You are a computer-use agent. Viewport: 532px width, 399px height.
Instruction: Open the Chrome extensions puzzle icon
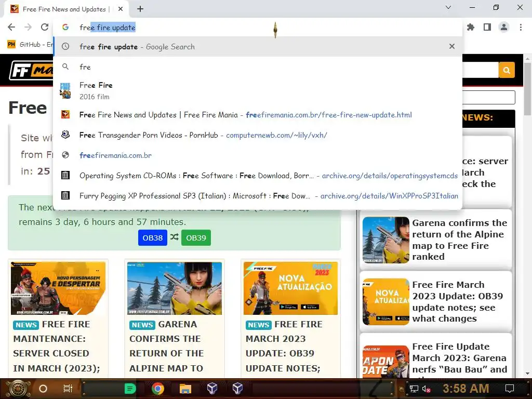[471, 27]
